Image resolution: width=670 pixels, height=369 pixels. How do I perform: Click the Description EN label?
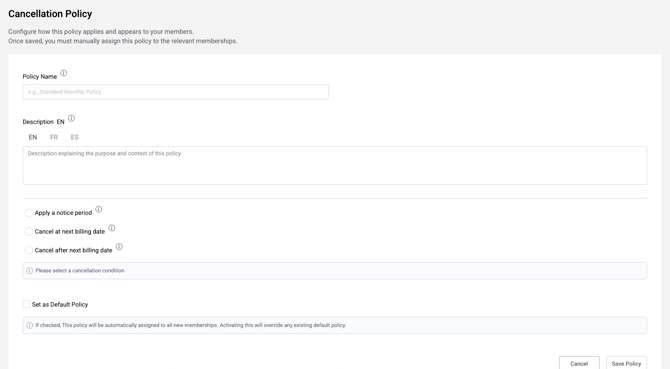coord(44,122)
